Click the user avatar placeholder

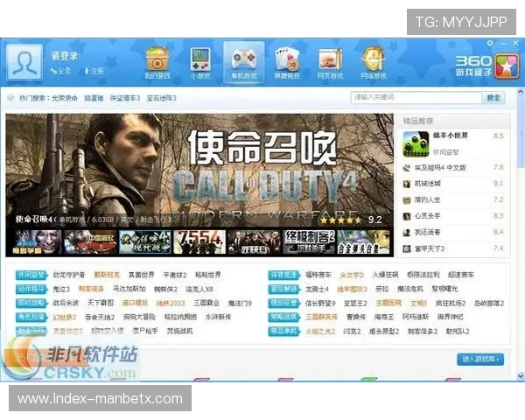tap(24, 63)
